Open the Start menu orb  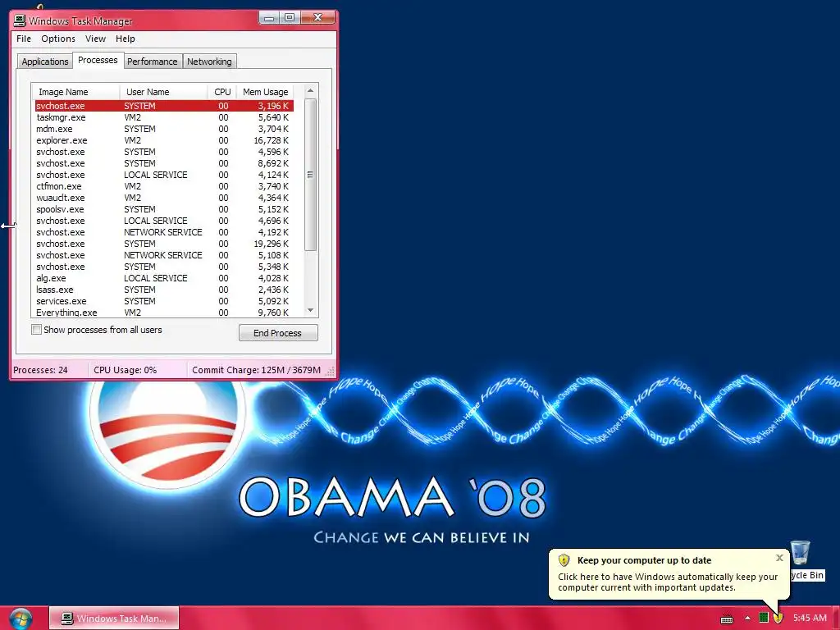[x=21, y=619]
